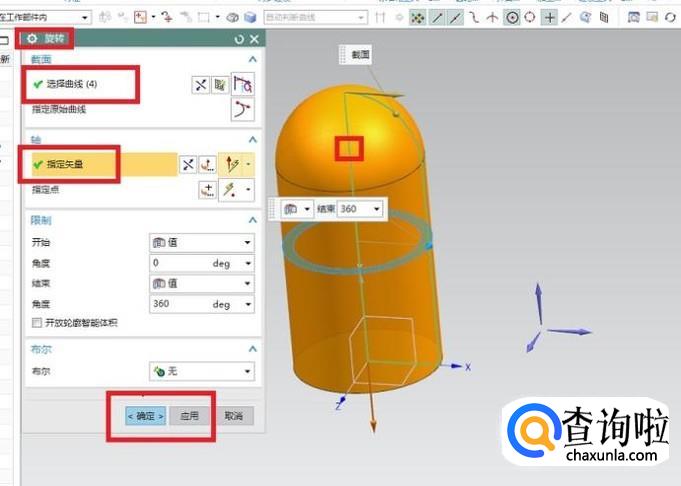Open the end angle deg unit dropdown arrow
Screen dimensions: 681x486
[248, 304]
